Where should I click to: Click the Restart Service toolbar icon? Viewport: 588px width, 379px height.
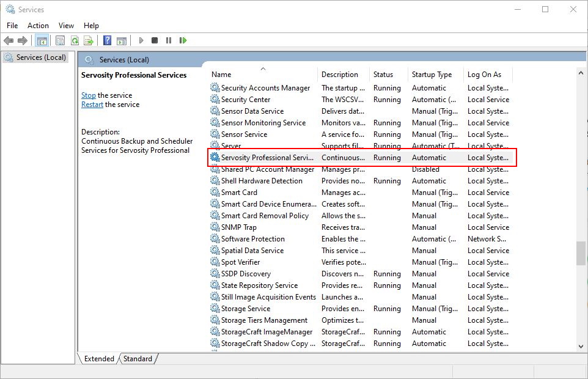[182, 40]
